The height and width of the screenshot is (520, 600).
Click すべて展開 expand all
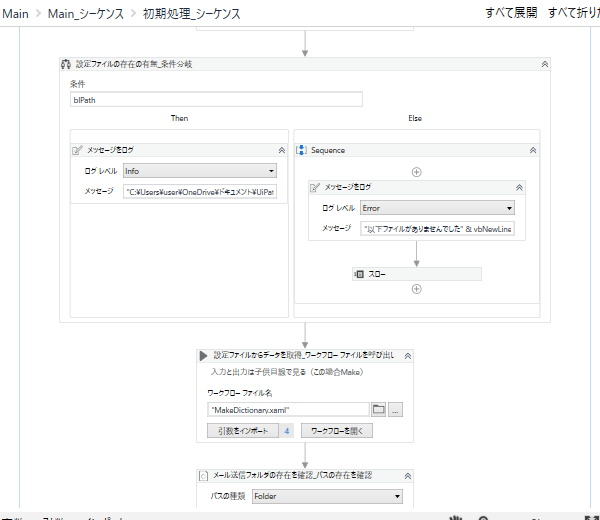[511, 13]
